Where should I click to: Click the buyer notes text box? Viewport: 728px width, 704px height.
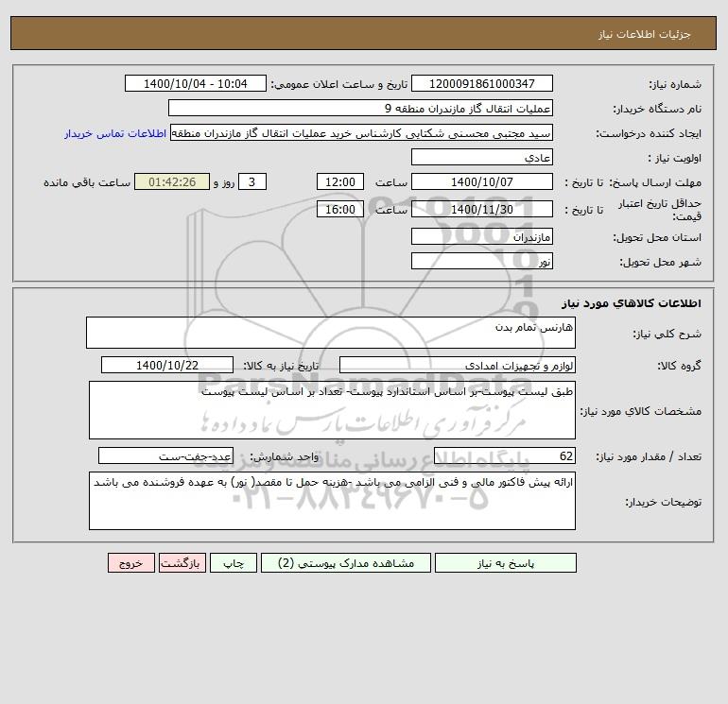click(332, 501)
